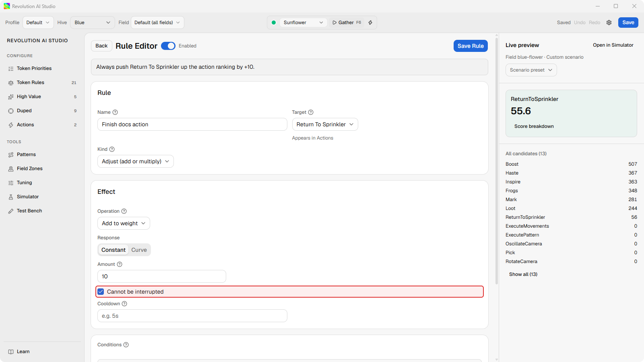Click the settings gear icon
The height and width of the screenshot is (362, 644).
[x=609, y=23]
